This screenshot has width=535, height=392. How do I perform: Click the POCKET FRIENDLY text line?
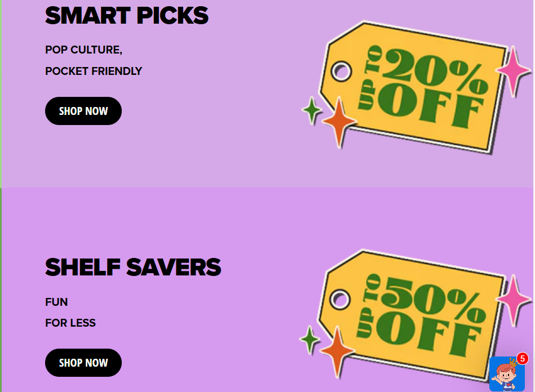94,71
